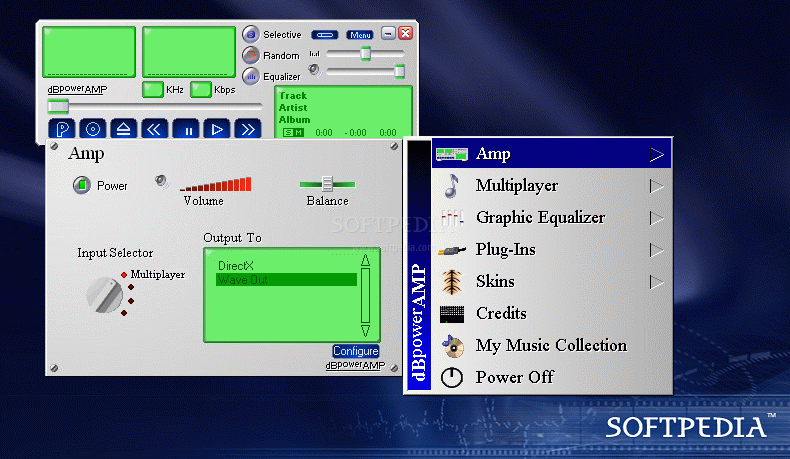Expand Plug-Ins submenu arrow
The image size is (790, 459).
click(x=657, y=250)
